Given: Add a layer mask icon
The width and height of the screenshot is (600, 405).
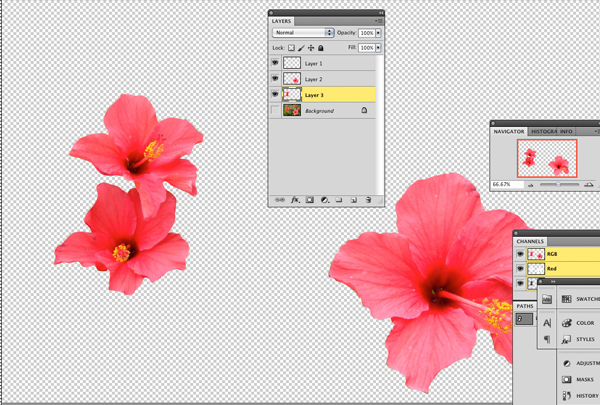Looking at the screenshot, I should point(310,200).
